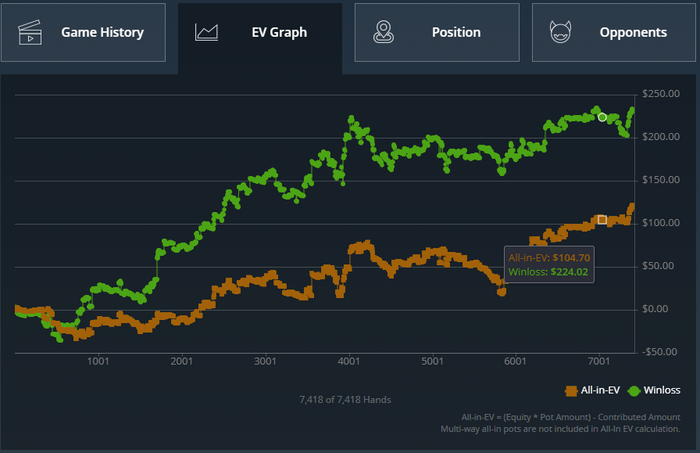Image resolution: width=700 pixels, height=453 pixels.
Task: Click the 4001 hand mark on x-axis
Action: [348, 361]
